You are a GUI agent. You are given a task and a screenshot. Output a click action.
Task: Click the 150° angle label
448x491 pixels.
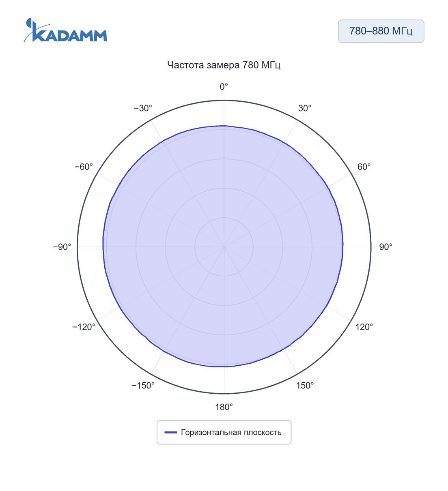305,386
